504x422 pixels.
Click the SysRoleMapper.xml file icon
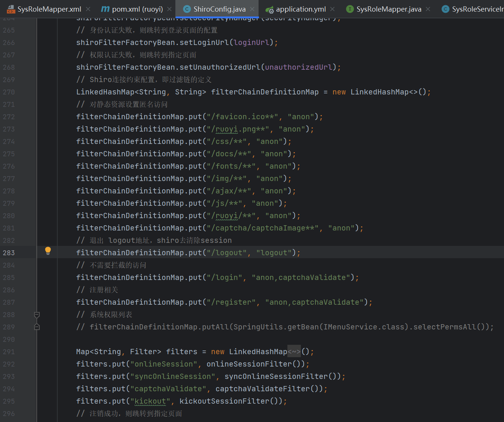11,9
